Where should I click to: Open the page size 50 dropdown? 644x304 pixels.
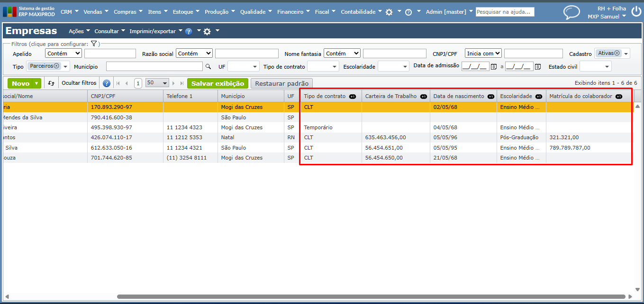point(157,83)
